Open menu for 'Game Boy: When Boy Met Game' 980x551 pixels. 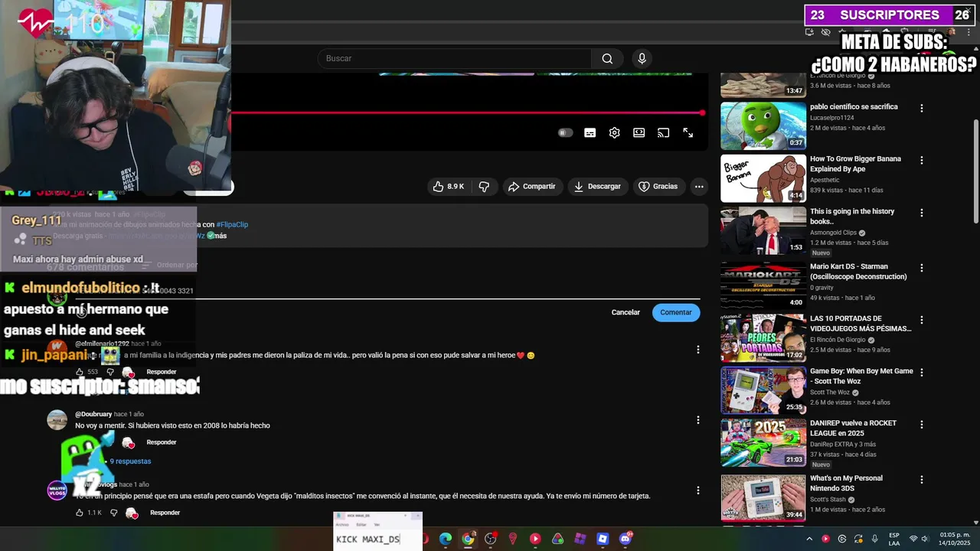[x=921, y=373]
